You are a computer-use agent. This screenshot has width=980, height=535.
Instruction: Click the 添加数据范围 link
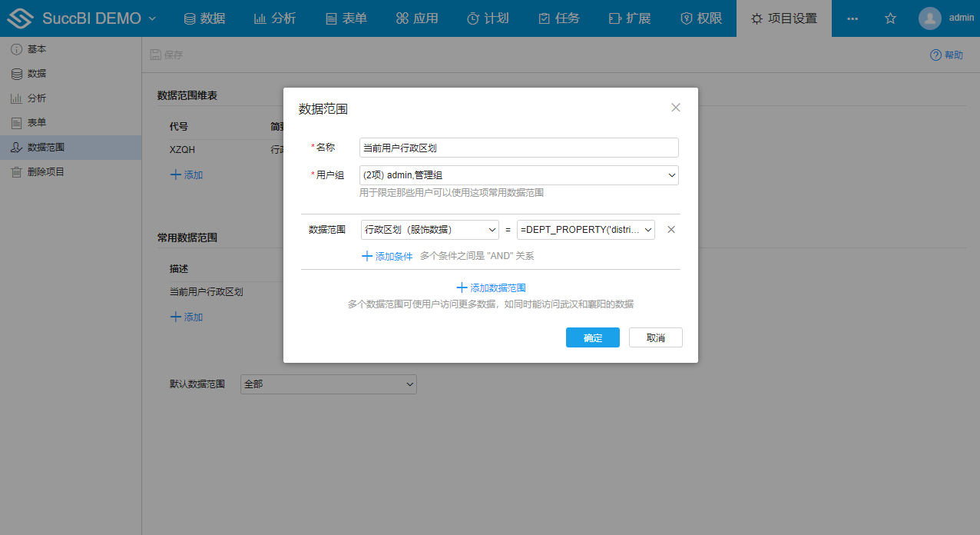[x=490, y=287]
